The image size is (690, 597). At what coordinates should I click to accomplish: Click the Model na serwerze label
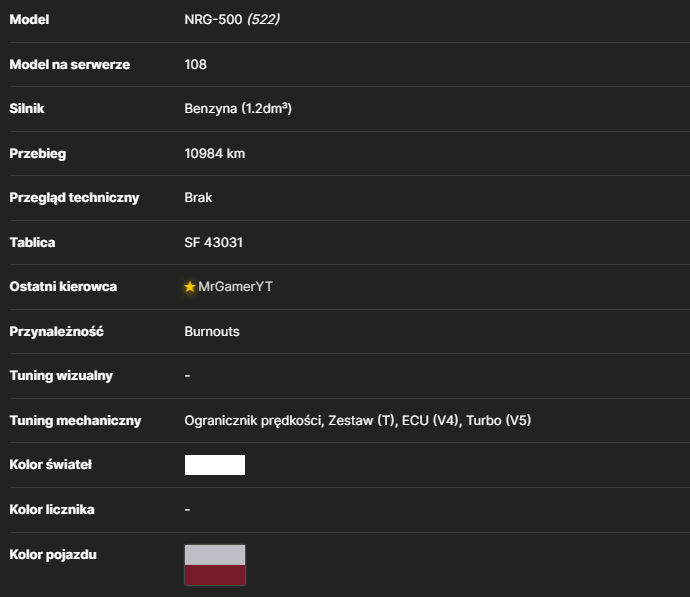tap(70, 65)
